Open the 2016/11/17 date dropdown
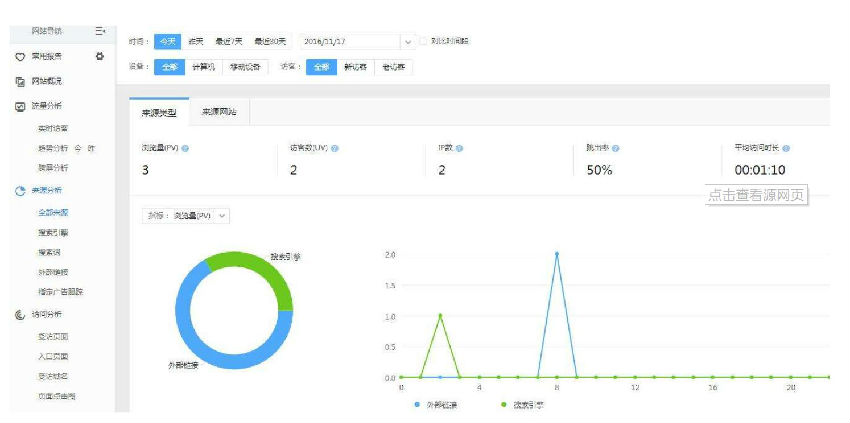The image size is (850, 423). (x=407, y=42)
